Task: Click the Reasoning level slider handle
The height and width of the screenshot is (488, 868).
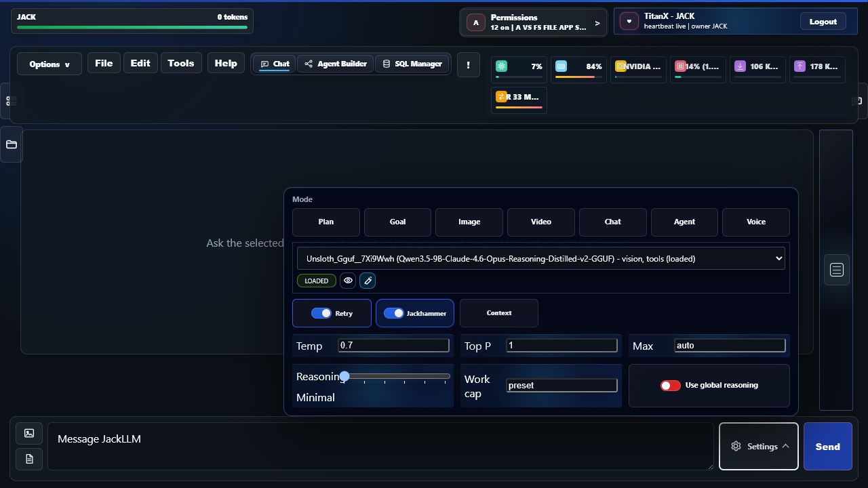Action: coord(344,375)
